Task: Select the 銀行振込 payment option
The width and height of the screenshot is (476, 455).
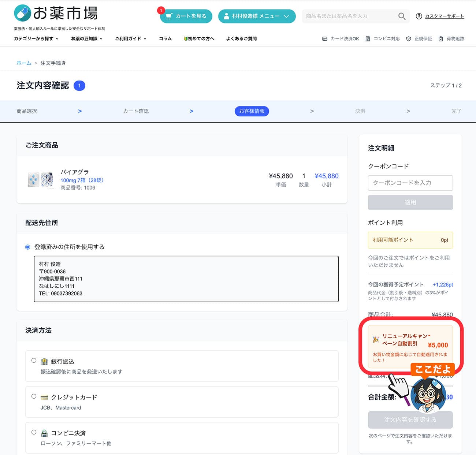Action: pyautogui.click(x=34, y=361)
